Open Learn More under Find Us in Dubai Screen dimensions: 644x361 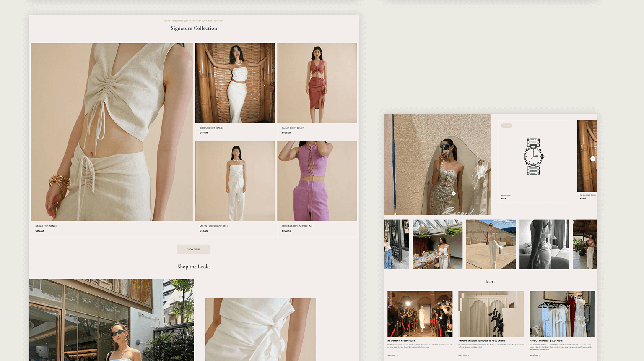535,355
